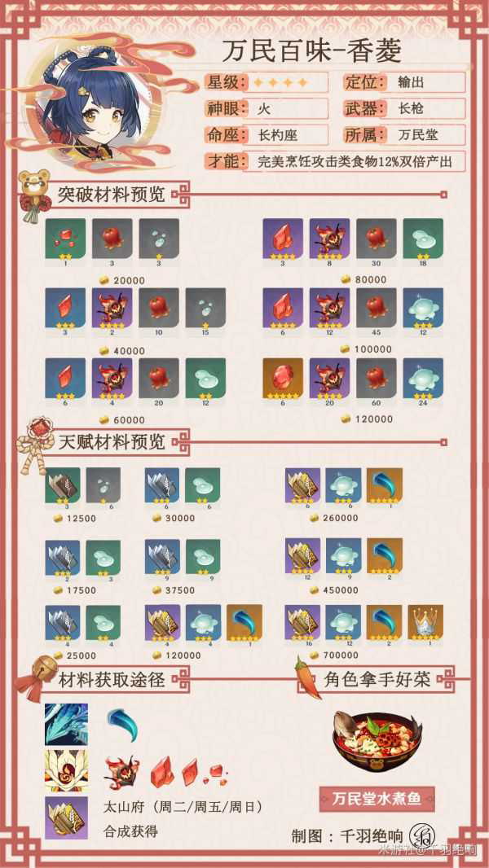The height and width of the screenshot is (868, 489).
Task: Click the 700000 mora cost
Action: pyautogui.click(x=340, y=655)
